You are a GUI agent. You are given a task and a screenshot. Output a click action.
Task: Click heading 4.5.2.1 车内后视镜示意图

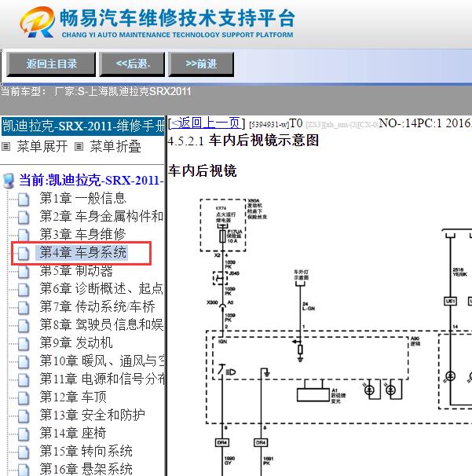coord(243,141)
